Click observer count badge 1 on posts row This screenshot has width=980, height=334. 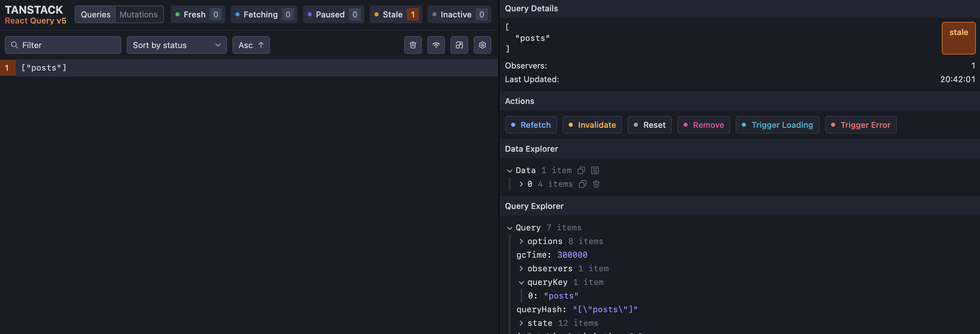(x=7, y=68)
